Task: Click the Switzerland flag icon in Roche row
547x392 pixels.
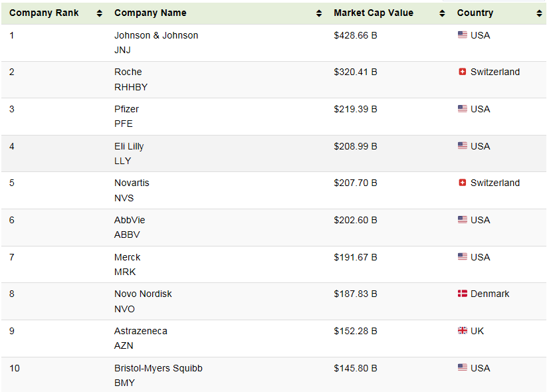Action: 463,72
